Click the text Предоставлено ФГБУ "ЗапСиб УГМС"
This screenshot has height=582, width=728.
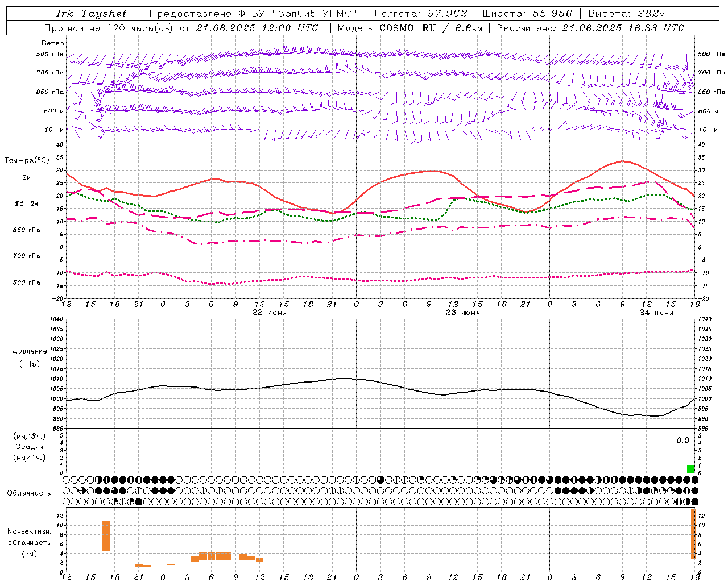click(253, 14)
